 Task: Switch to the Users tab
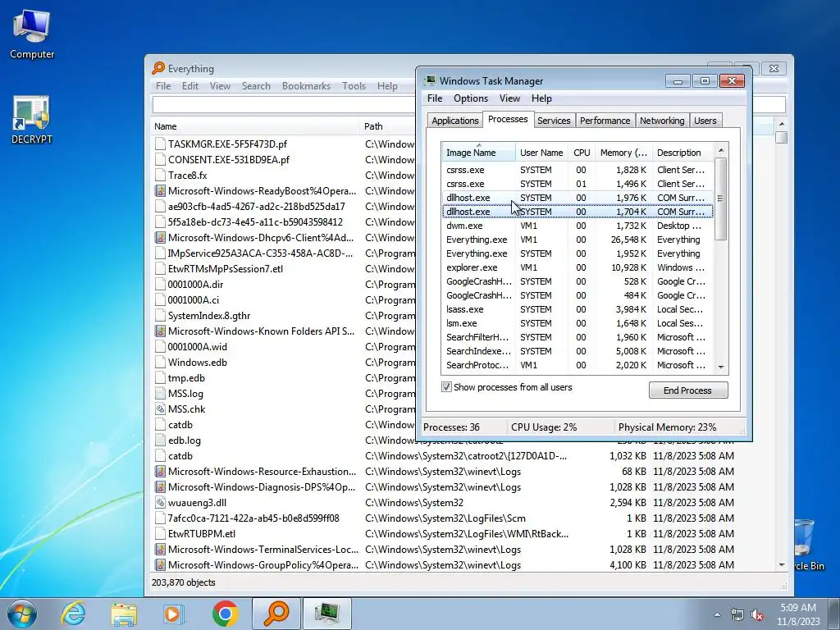click(705, 121)
